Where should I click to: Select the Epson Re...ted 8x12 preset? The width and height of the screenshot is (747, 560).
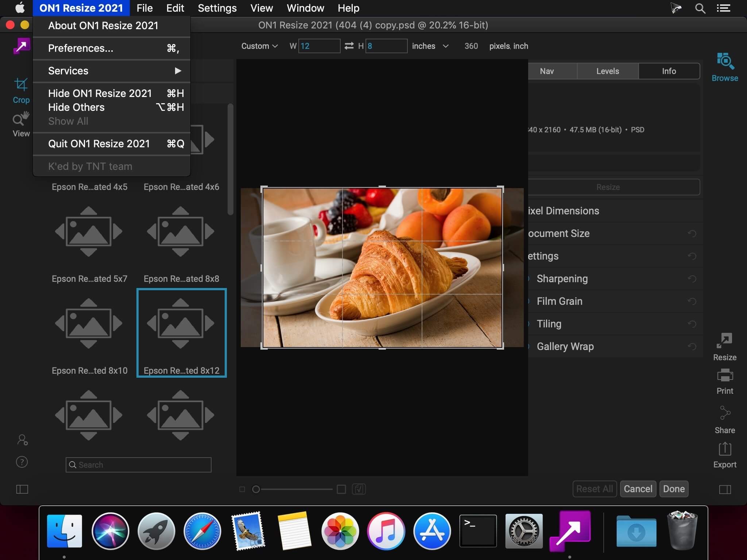coord(181,333)
